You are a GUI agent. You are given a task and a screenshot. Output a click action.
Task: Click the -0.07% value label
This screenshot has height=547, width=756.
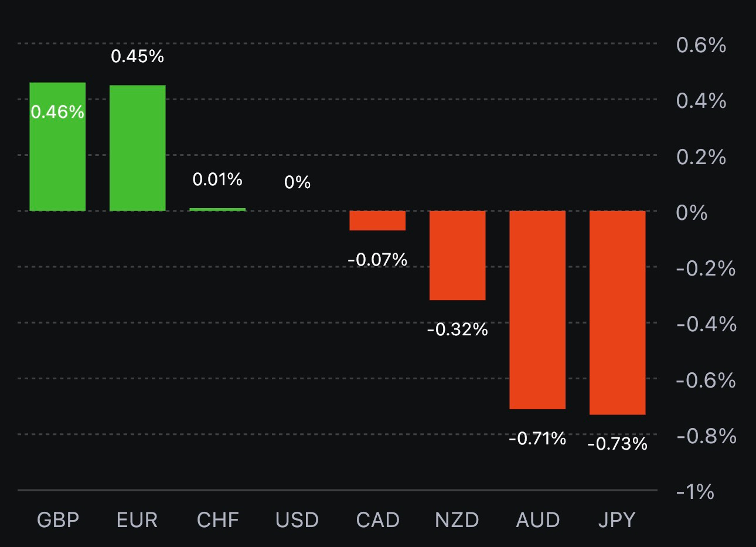tap(377, 259)
